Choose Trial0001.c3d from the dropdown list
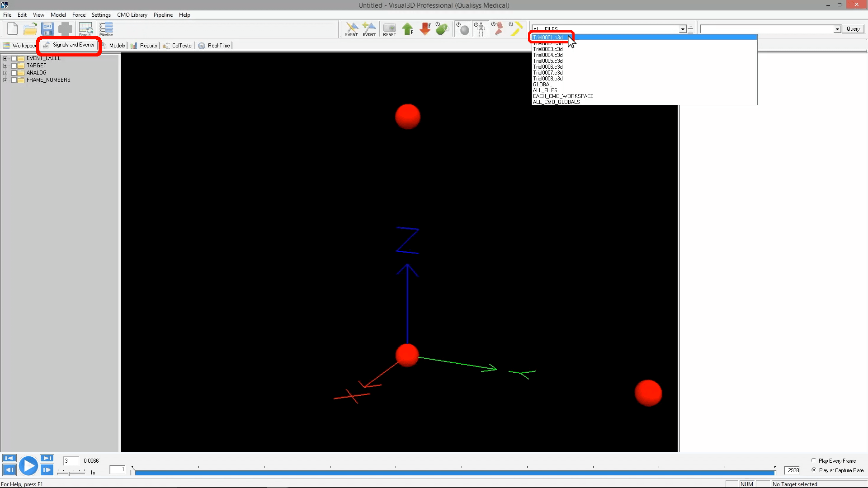Viewport: 868px width, 488px height. click(644, 38)
